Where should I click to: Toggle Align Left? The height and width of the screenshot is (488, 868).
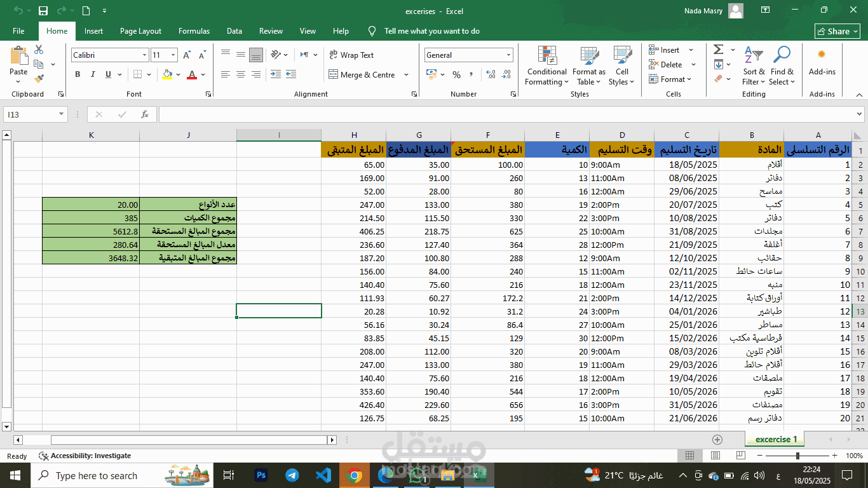click(x=226, y=75)
